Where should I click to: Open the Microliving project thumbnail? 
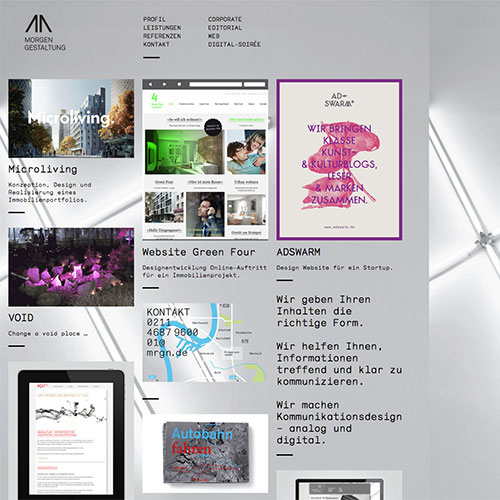pyautogui.click(x=71, y=118)
